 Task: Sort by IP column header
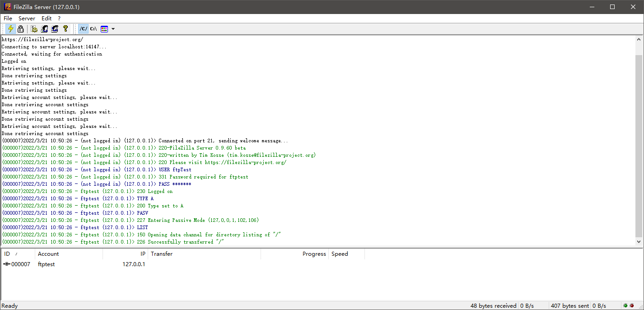coord(125,254)
